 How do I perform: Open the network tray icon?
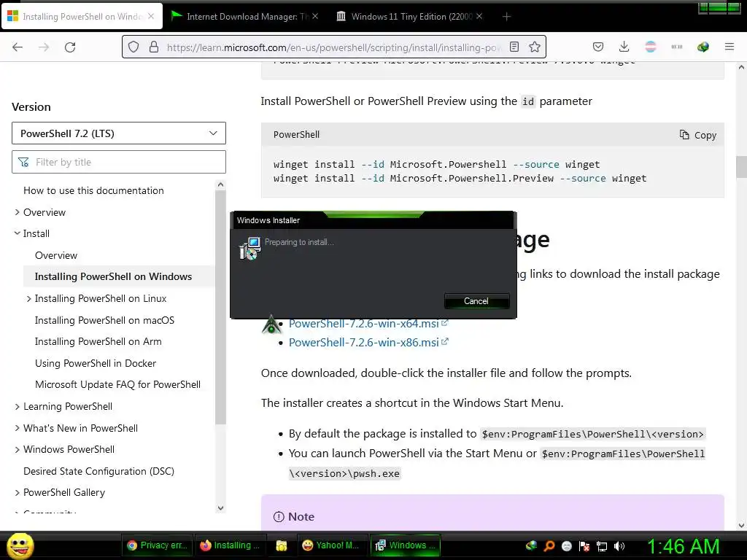[602, 545]
